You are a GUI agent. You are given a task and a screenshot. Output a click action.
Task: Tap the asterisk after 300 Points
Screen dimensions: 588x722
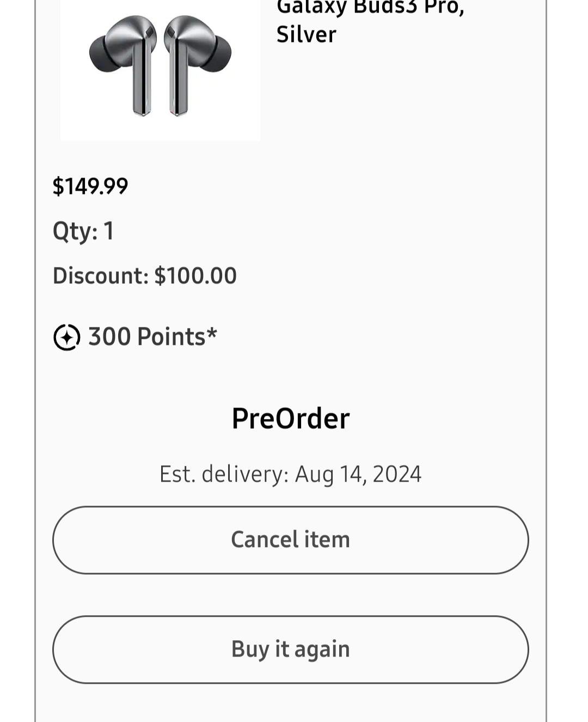(x=212, y=333)
